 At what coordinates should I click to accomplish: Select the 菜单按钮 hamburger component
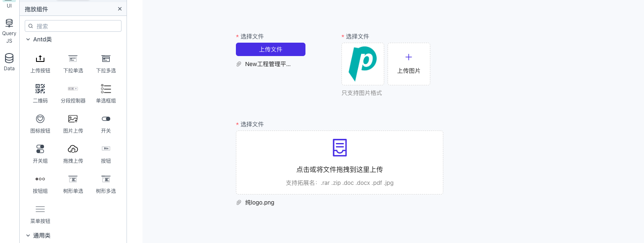click(x=40, y=209)
